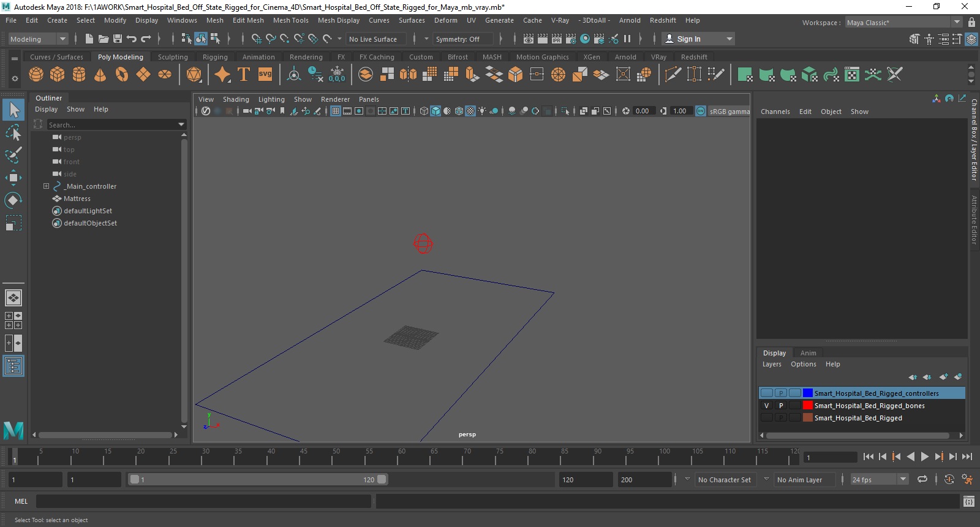This screenshot has width=980, height=527.
Task: Select the Polygon Sphere shelf icon
Action: pyautogui.click(x=36, y=75)
